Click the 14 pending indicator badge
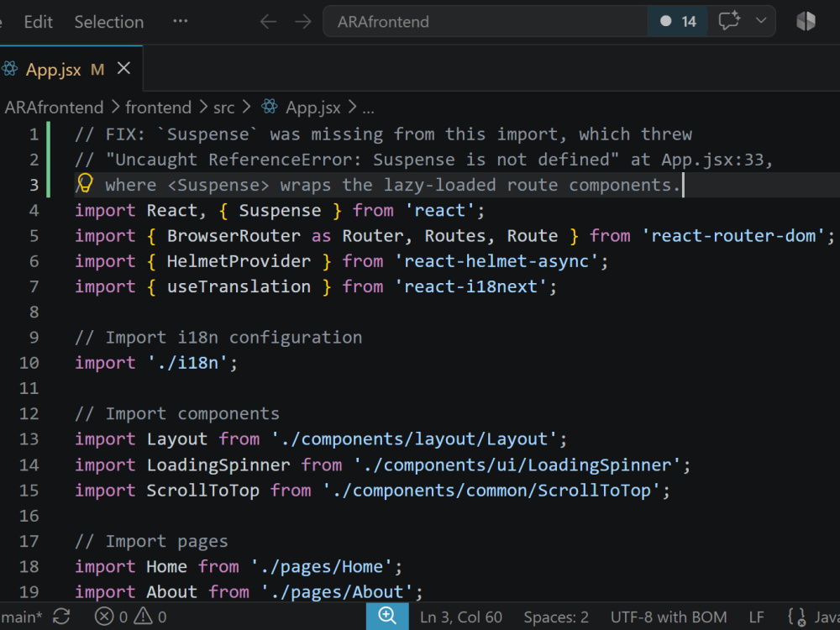This screenshot has width=840, height=630. [x=678, y=22]
